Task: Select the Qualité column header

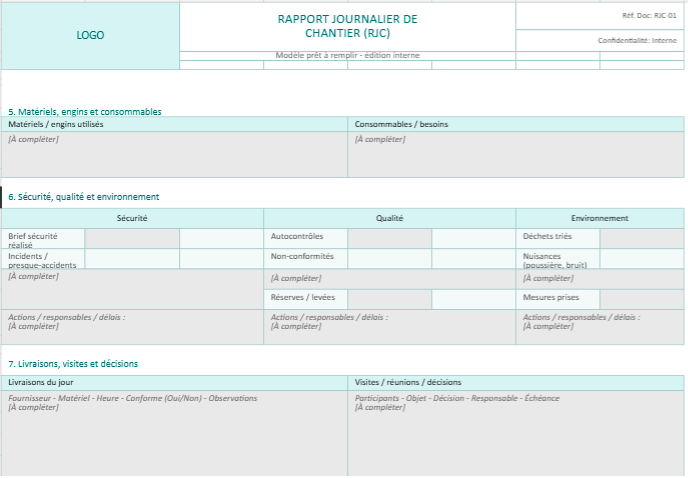Action: pos(389,218)
